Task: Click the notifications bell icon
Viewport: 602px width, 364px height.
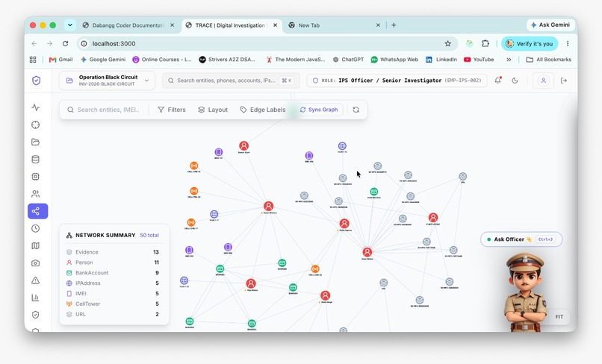Action: coord(498,80)
